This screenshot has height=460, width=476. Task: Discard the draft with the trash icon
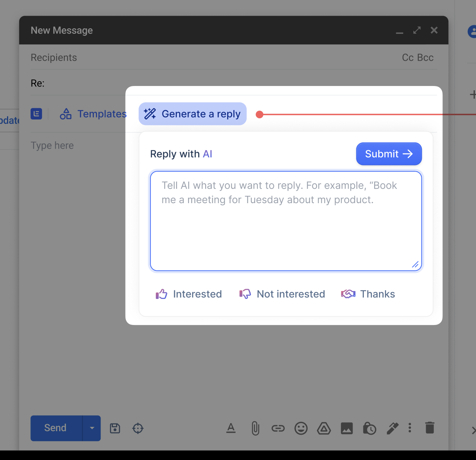[430, 428]
